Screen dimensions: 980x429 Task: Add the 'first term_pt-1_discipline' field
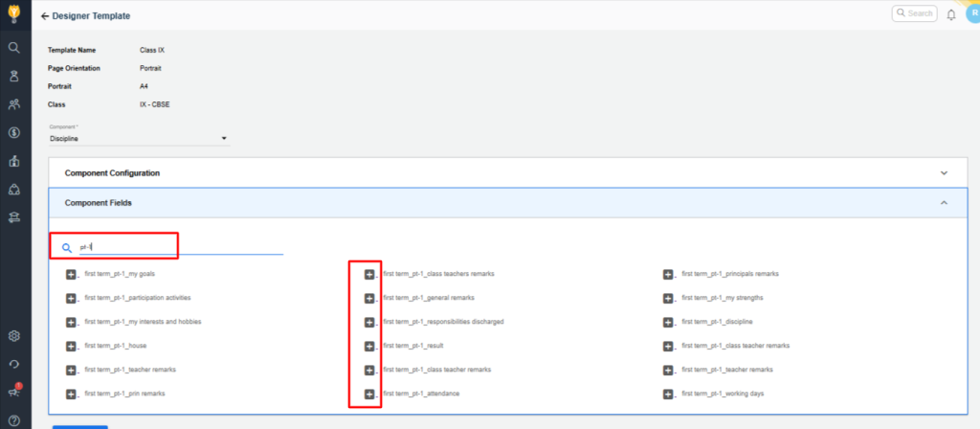click(x=668, y=322)
